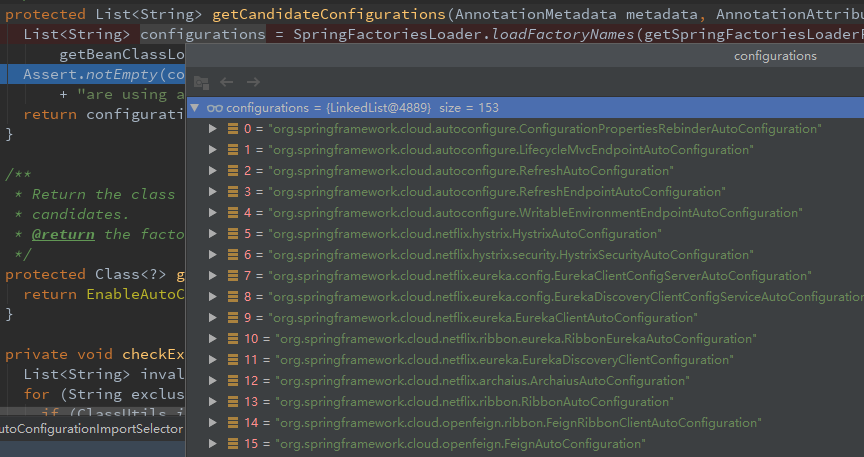Expand element 7 EurekaClientConfigServerAutoConfiguration
864x457 pixels.
click(x=212, y=275)
